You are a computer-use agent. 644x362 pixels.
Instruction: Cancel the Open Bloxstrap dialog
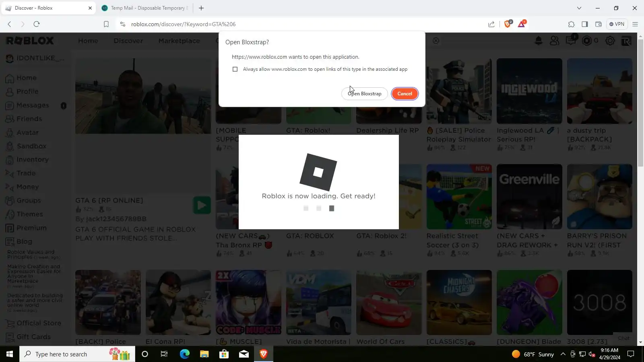tap(405, 94)
